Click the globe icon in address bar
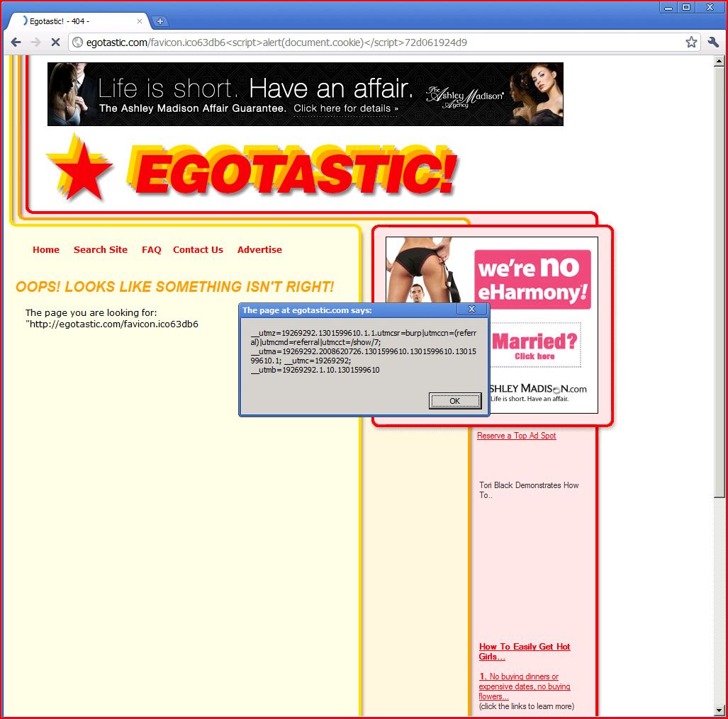This screenshot has height=719, width=728. click(x=78, y=43)
